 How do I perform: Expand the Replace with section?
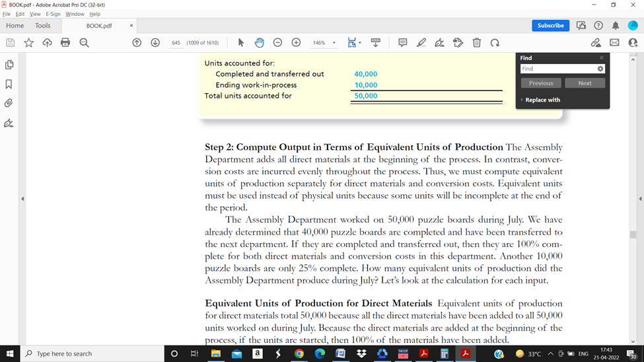[542, 100]
